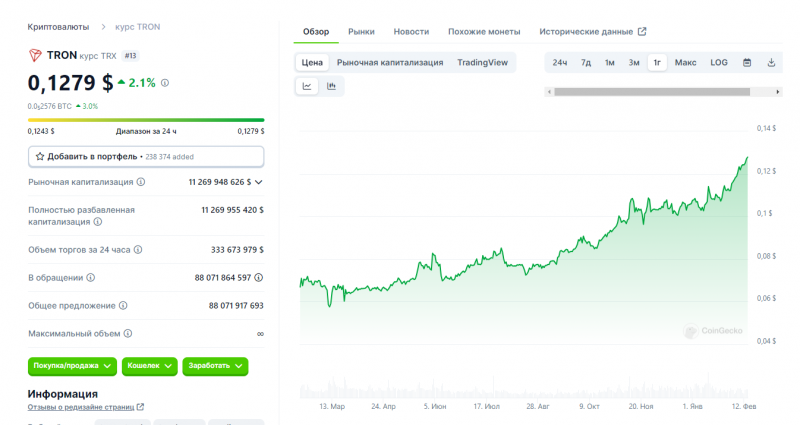The image size is (800, 425).
Task: Download chart data icon
Action: coord(771,62)
